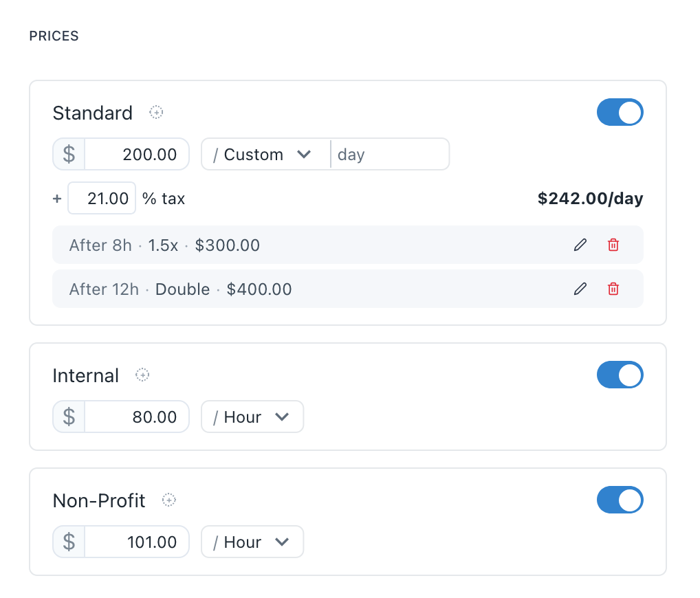
Task: Click the dashed circle icon next to Non-Profit
Action: click(x=167, y=500)
